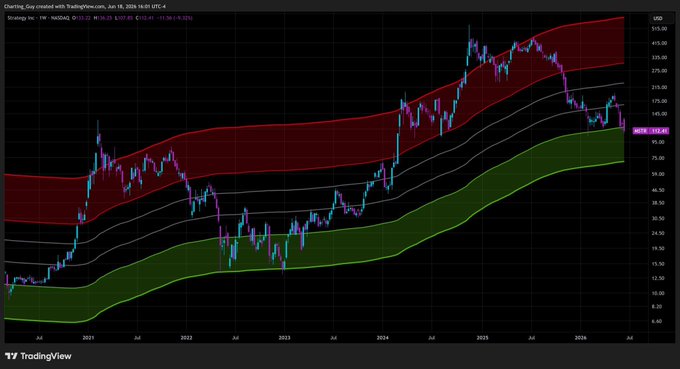Click the 2025 time axis label
680x369 pixels.
482,337
